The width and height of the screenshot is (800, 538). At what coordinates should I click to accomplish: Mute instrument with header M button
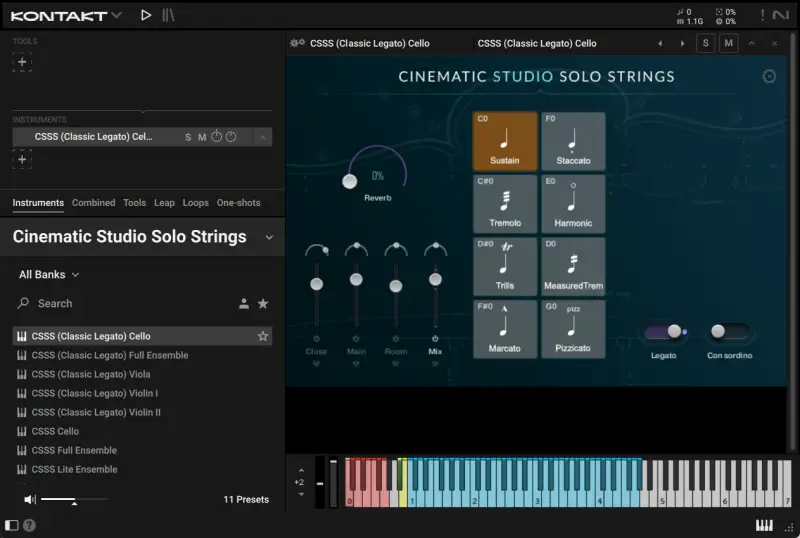click(x=728, y=43)
